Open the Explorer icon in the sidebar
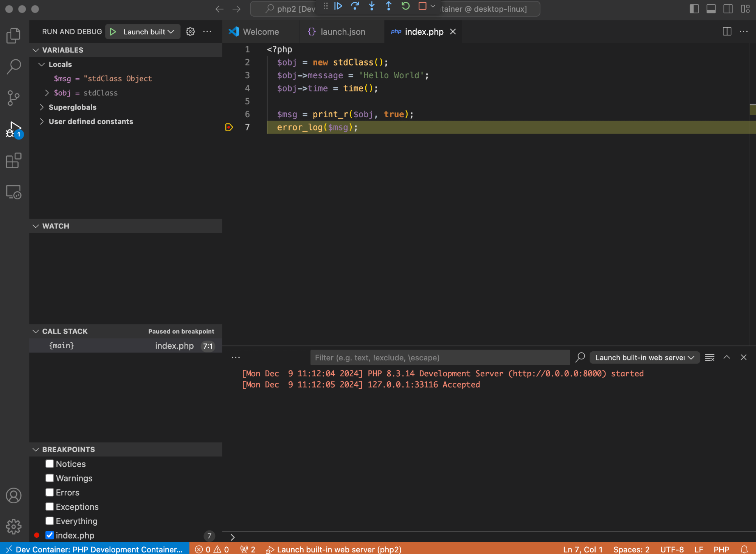Viewport: 756px width, 554px height. pos(14,35)
